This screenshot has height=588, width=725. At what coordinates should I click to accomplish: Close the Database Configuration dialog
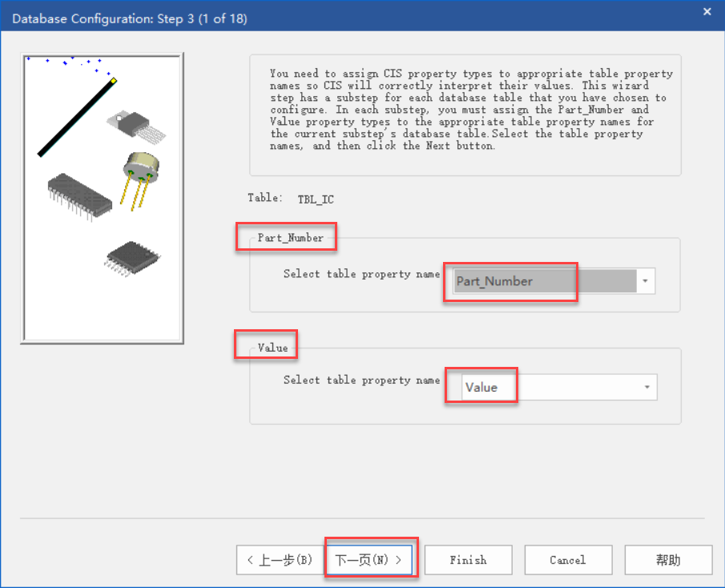(x=707, y=12)
